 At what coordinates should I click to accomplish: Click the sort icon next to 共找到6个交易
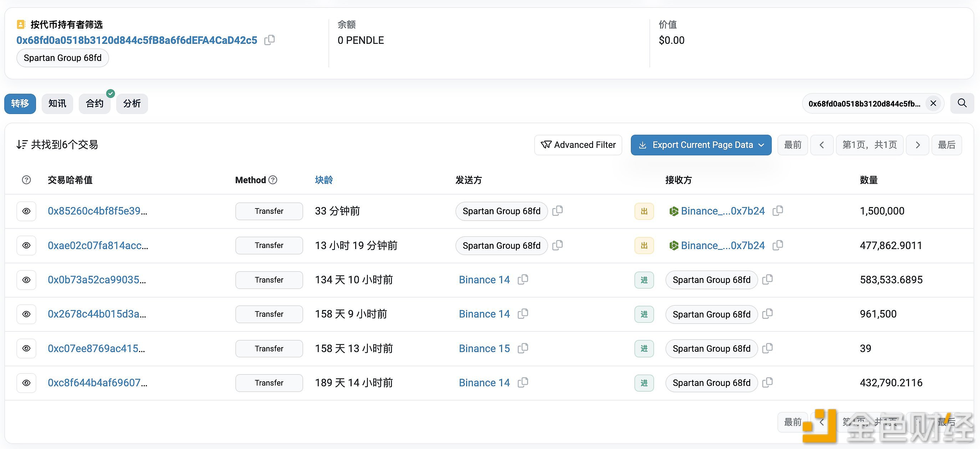pyautogui.click(x=21, y=144)
